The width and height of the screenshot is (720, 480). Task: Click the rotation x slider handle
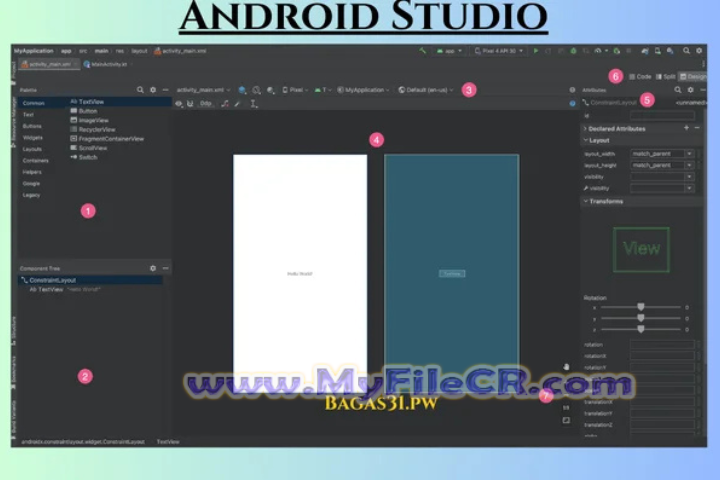(641, 307)
